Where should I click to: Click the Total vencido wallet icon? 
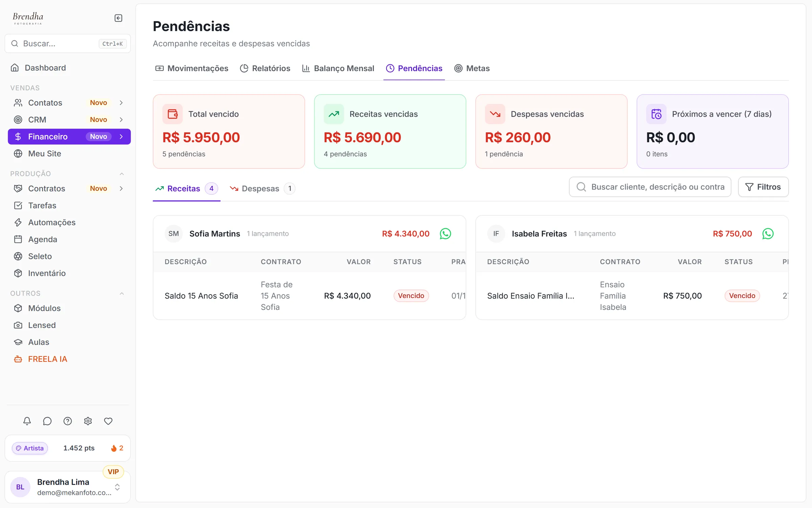point(173,114)
